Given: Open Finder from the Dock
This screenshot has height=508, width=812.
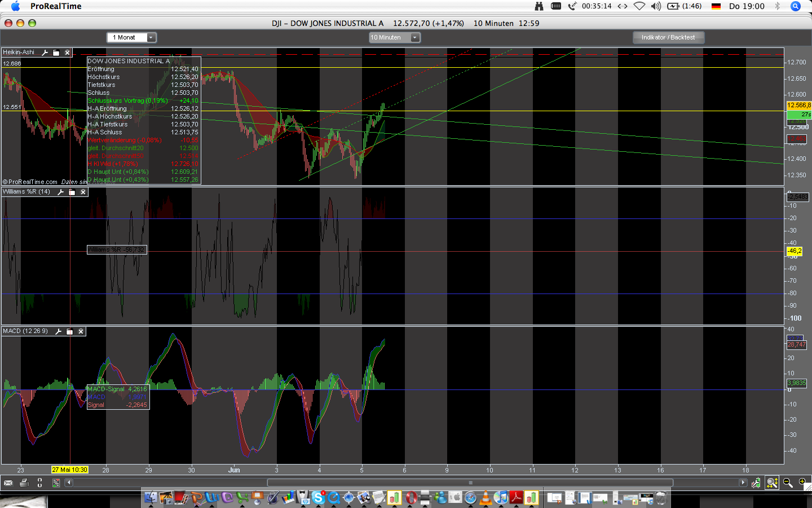Looking at the screenshot, I should tap(151, 497).
